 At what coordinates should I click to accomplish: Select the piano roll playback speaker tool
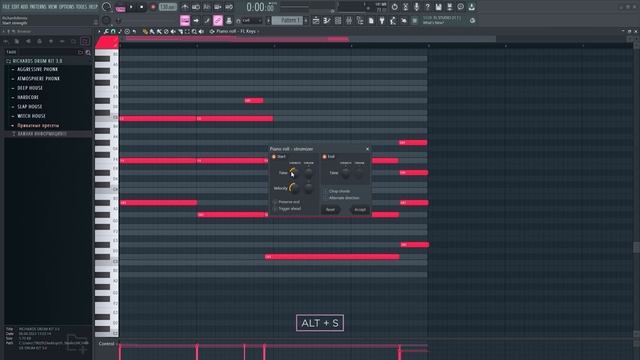click(x=201, y=31)
